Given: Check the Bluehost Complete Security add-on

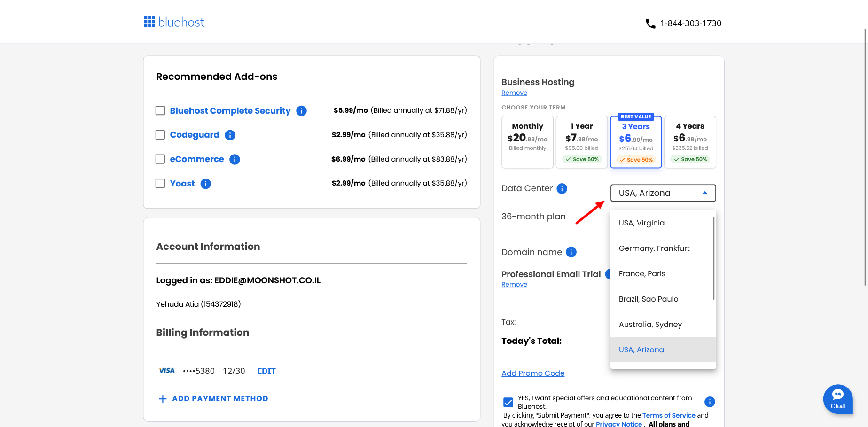Looking at the screenshot, I should click(160, 110).
